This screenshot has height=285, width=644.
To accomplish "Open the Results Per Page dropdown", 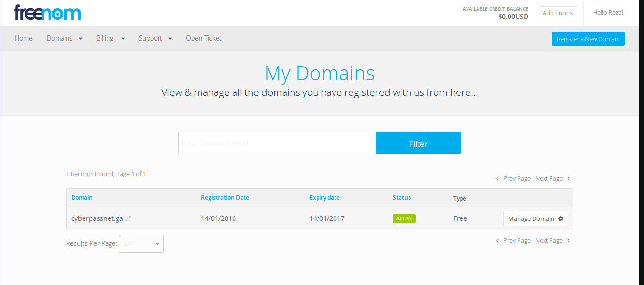I will pos(141,244).
